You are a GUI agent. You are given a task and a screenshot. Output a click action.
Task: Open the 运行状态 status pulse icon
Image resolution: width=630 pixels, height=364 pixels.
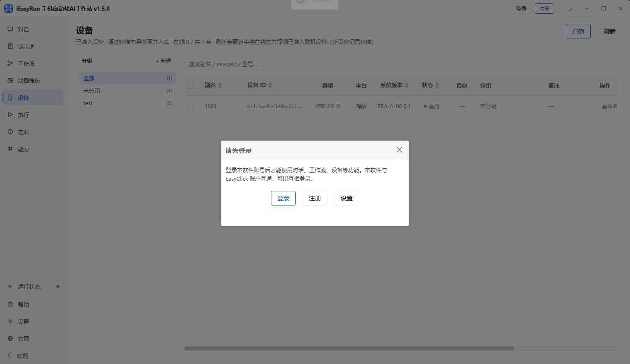10,286
